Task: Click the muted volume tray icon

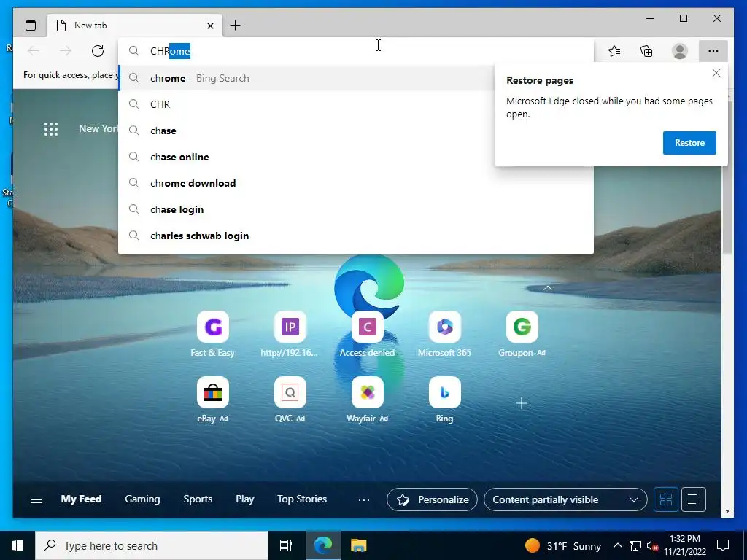Action: pos(652,545)
